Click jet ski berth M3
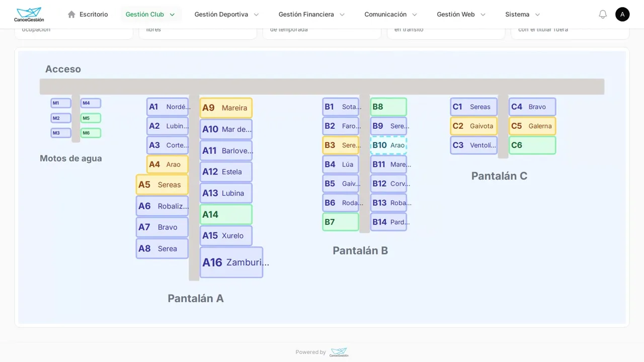Viewport: 644px width, 362px height. (x=61, y=133)
